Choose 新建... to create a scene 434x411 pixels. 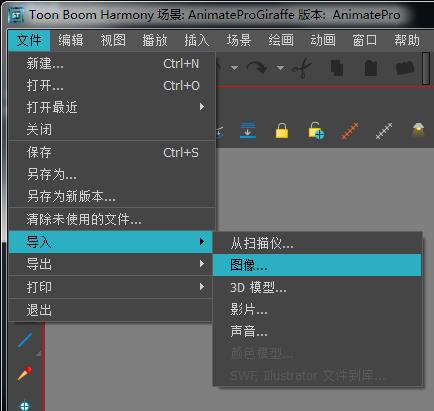(113, 63)
